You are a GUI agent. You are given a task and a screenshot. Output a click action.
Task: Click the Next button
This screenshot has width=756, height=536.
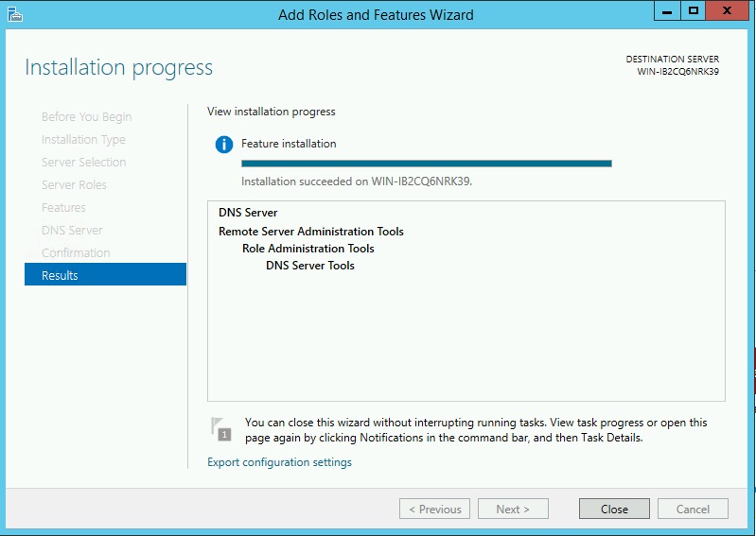[x=513, y=509]
